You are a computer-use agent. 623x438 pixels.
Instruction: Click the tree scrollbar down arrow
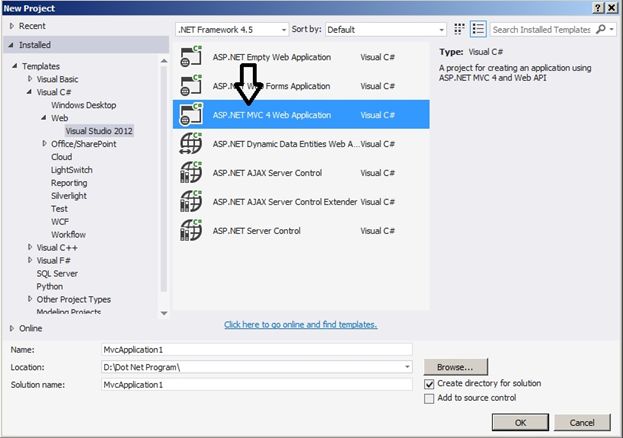tap(164, 313)
